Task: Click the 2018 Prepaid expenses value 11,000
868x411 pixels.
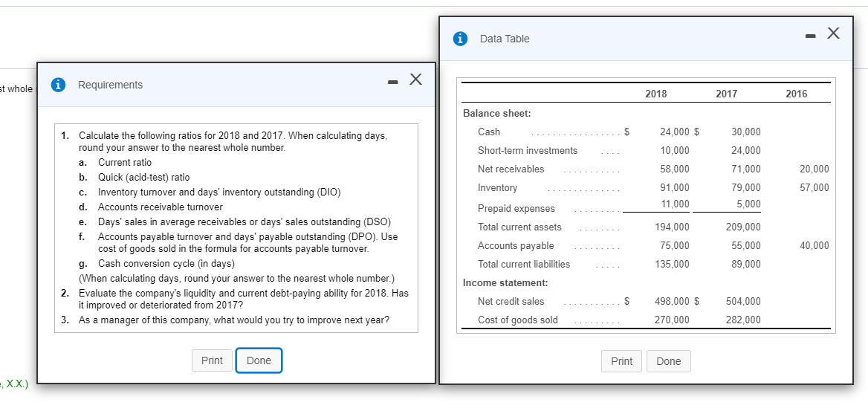Action: 676,204
